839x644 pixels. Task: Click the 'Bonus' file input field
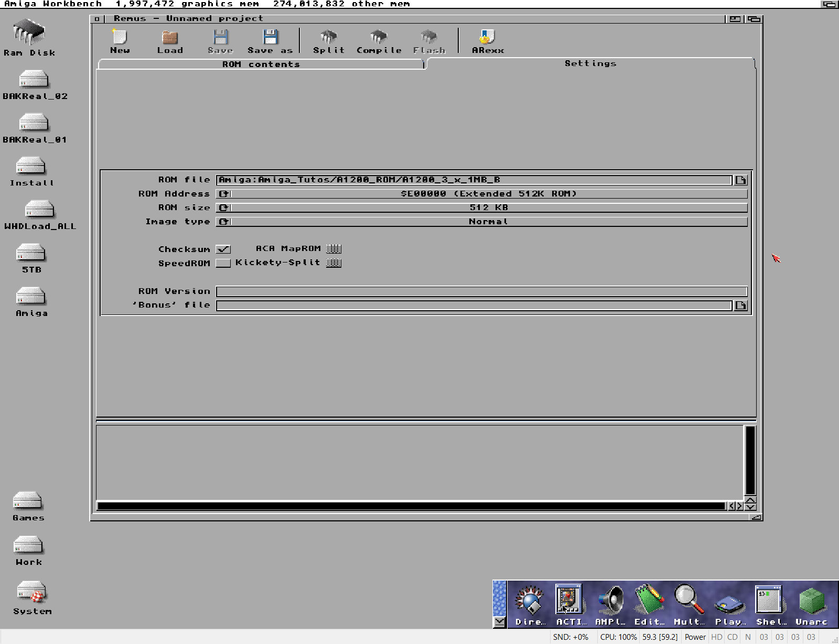coord(474,305)
